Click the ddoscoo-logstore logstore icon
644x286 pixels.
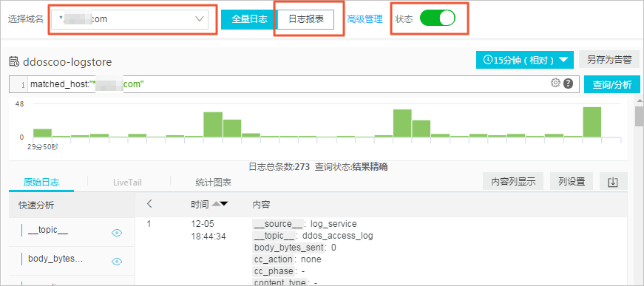pyautogui.click(x=14, y=62)
